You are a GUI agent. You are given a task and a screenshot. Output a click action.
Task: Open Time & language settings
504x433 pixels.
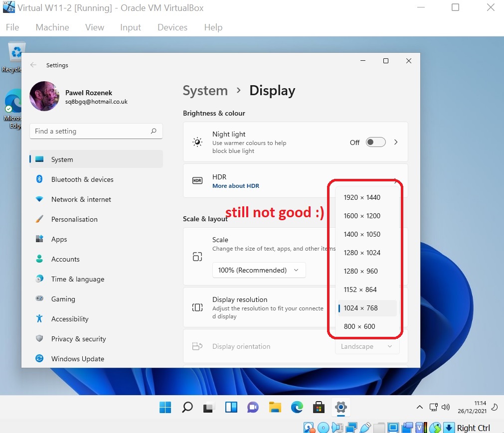click(x=96, y=279)
